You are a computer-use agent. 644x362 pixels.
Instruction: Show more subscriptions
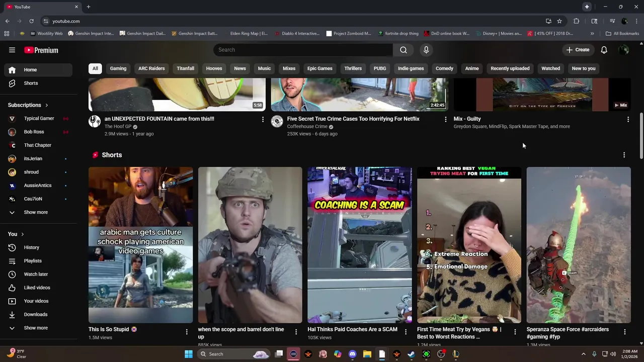click(x=38, y=212)
